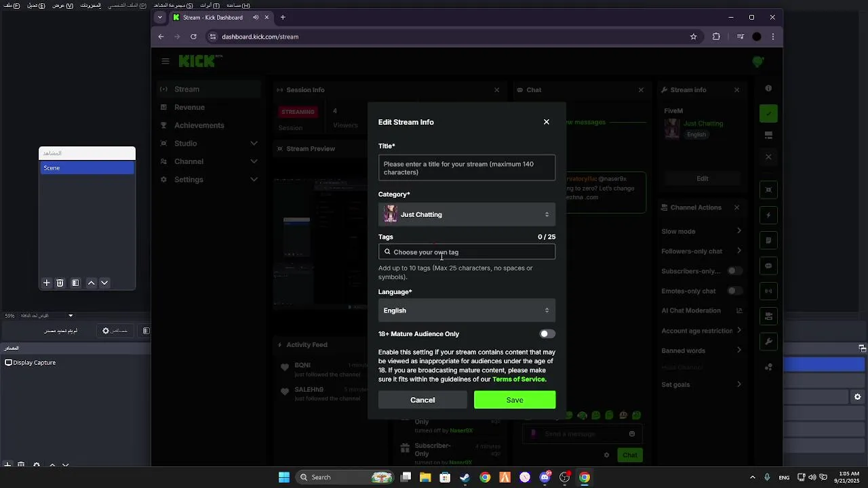Show hidden system tray icons

point(752,477)
